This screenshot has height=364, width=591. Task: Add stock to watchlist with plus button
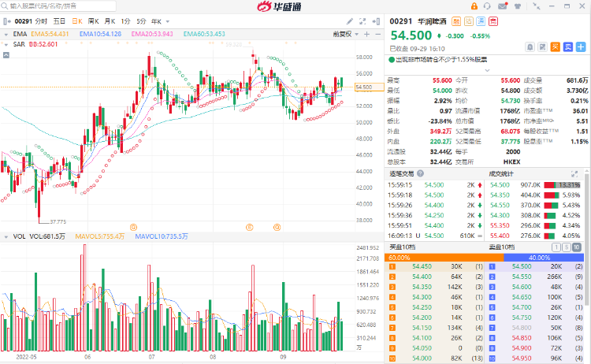(581, 47)
